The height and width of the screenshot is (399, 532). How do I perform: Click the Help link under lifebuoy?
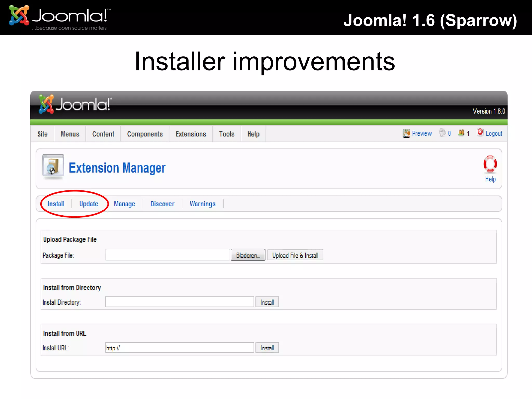[x=490, y=179]
